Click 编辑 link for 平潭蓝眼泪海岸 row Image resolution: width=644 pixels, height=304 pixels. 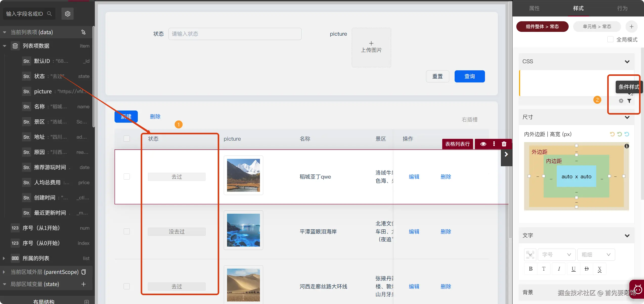click(x=414, y=231)
